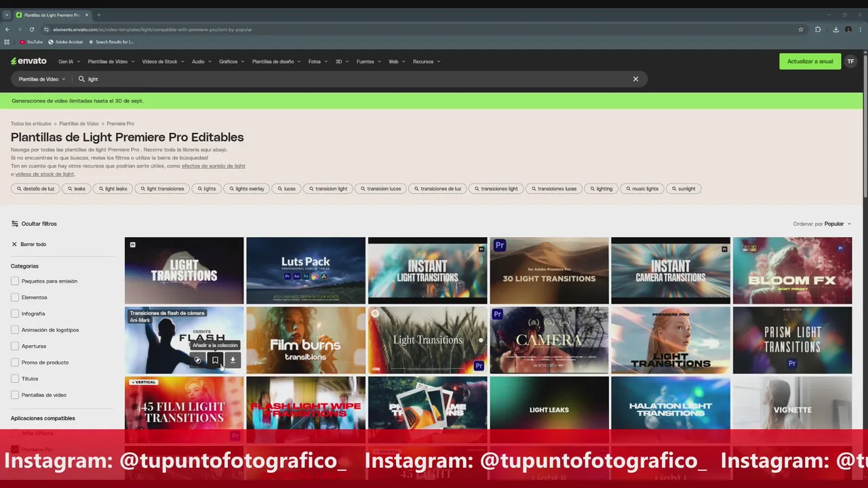Screen dimensions: 868x488
Task: Click the similar items icon on Camera Flash
Action: pyautogui.click(x=197, y=361)
